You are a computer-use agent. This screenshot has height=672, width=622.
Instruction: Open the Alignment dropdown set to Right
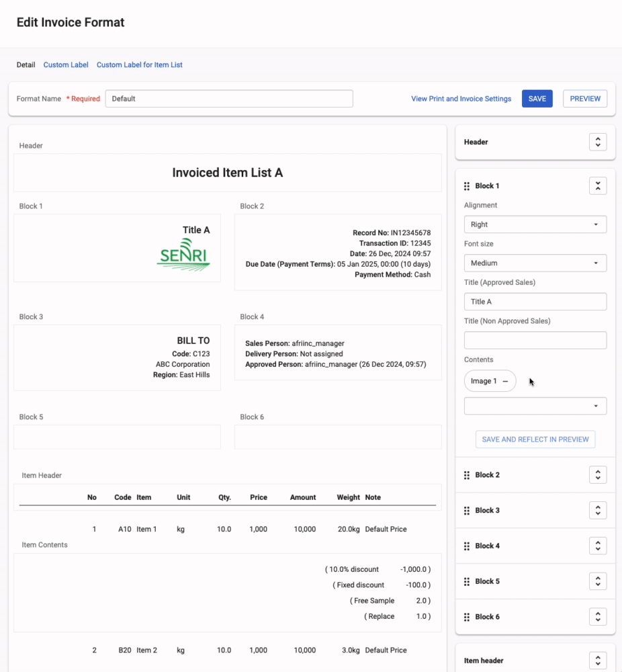click(535, 224)
